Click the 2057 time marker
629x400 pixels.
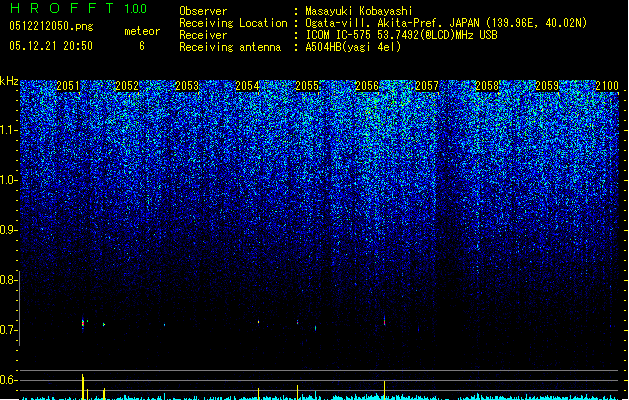tap(427, 86)
